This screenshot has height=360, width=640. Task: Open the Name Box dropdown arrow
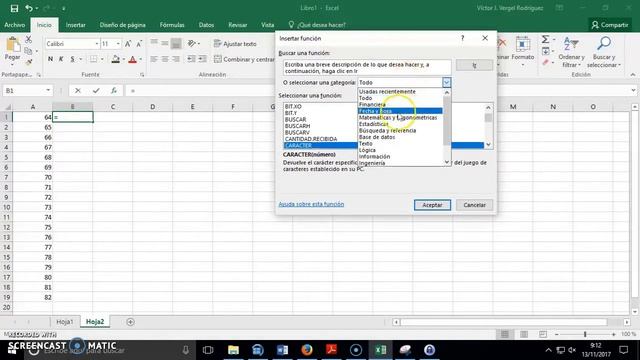pos(48,91)
